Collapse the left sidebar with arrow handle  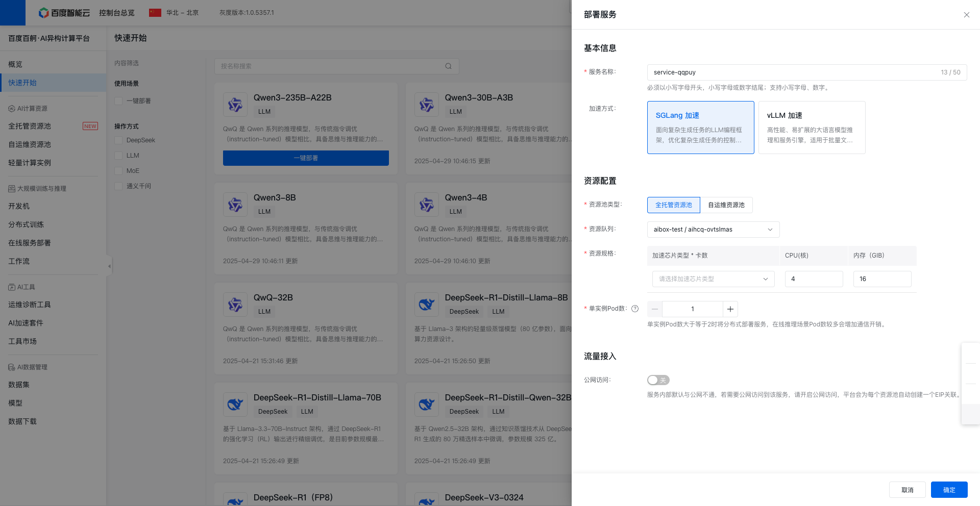click(109, 266)
